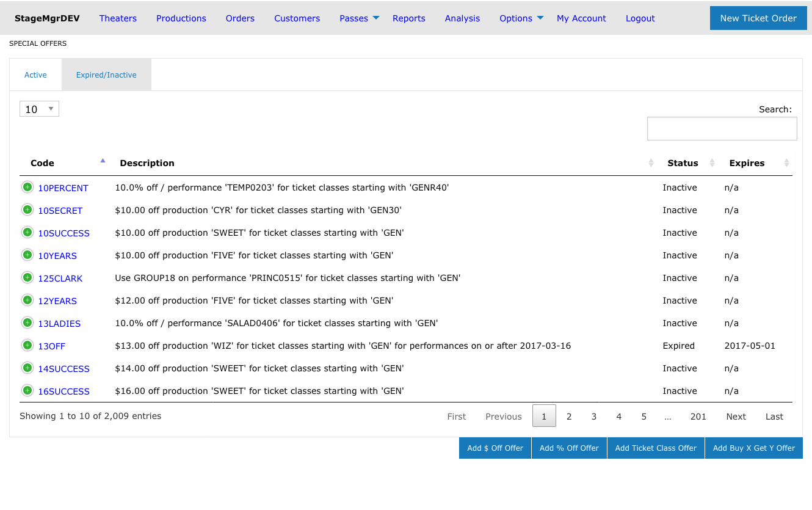
Task: Click the Status column header text
Action: (683, 163)
